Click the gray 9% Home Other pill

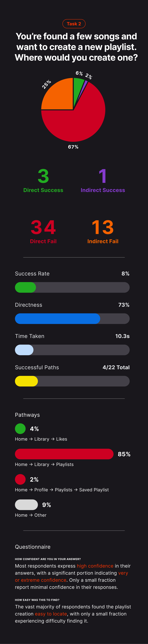(26, 505)
